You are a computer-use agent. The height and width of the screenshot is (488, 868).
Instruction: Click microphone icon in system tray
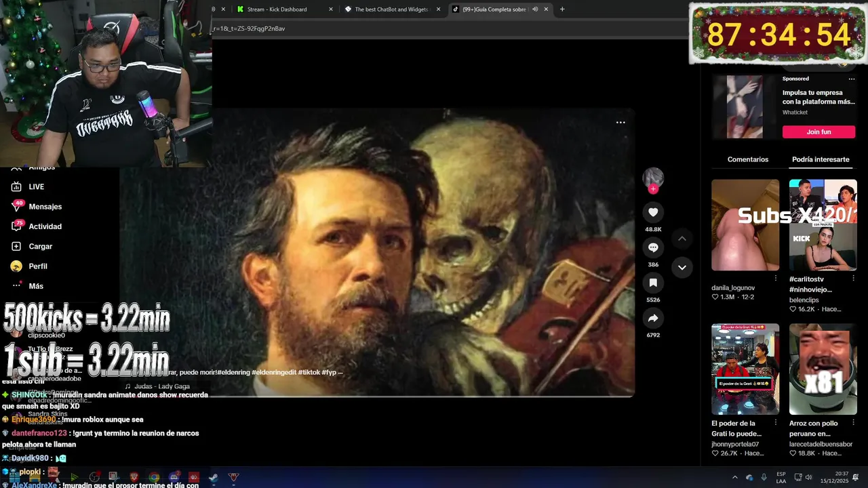pyautogui.click(x=764, y=477)
